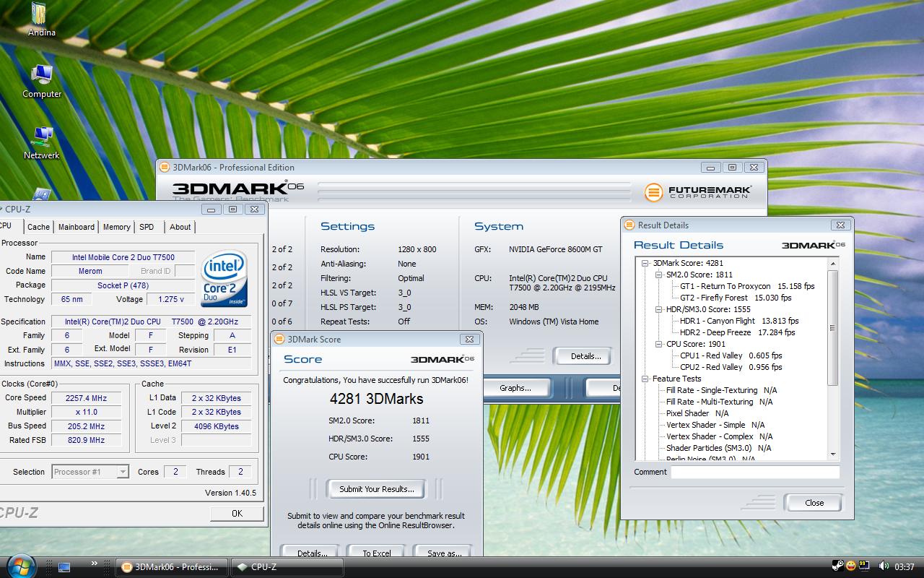The image size is (924, 578).
Task: Collapse the HDR/SM3.0 Score: 1555 node
Action: (659, 310)
